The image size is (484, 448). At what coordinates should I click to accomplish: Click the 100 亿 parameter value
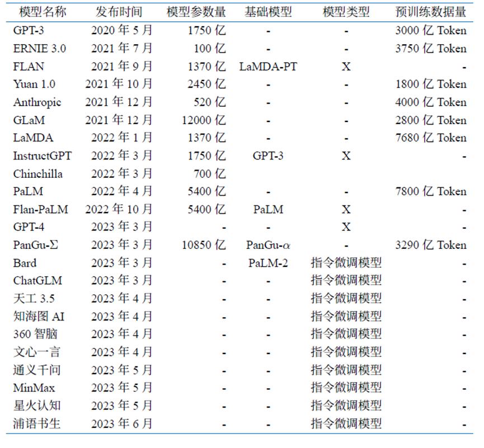click(210, 49)
